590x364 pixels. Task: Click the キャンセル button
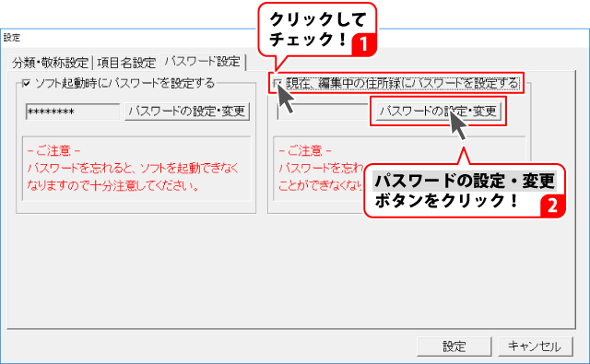tap(536, 346)
